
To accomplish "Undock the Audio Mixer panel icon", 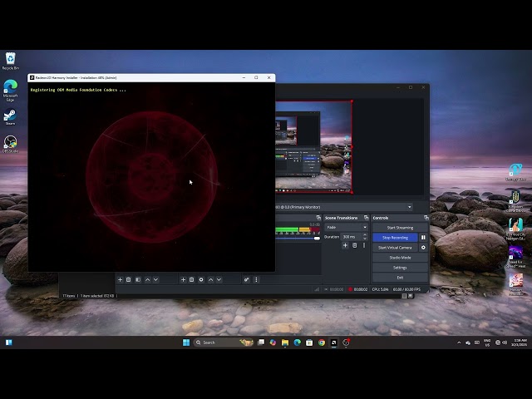I will 318,218.
